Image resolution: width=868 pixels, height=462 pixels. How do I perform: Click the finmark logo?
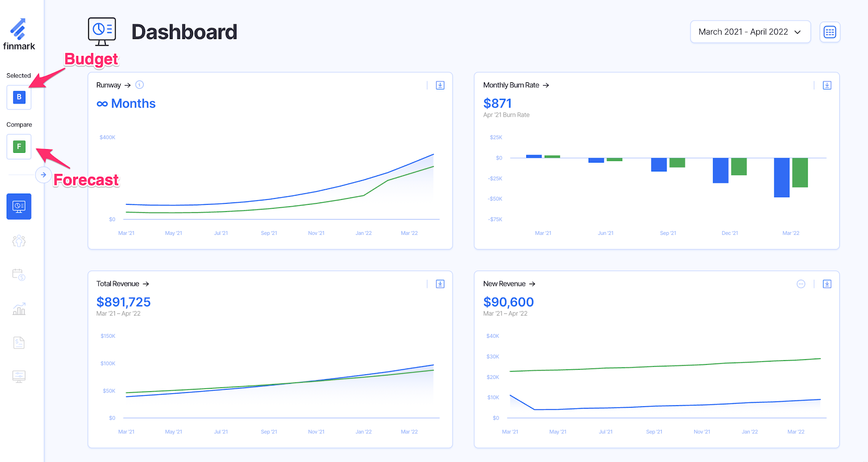(x=19, y=35)
